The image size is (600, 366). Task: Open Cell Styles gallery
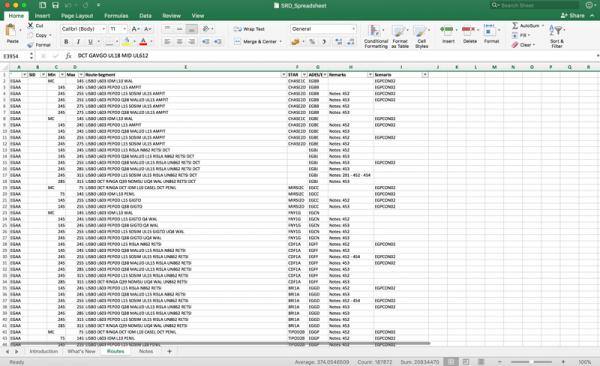coord(421,36)
